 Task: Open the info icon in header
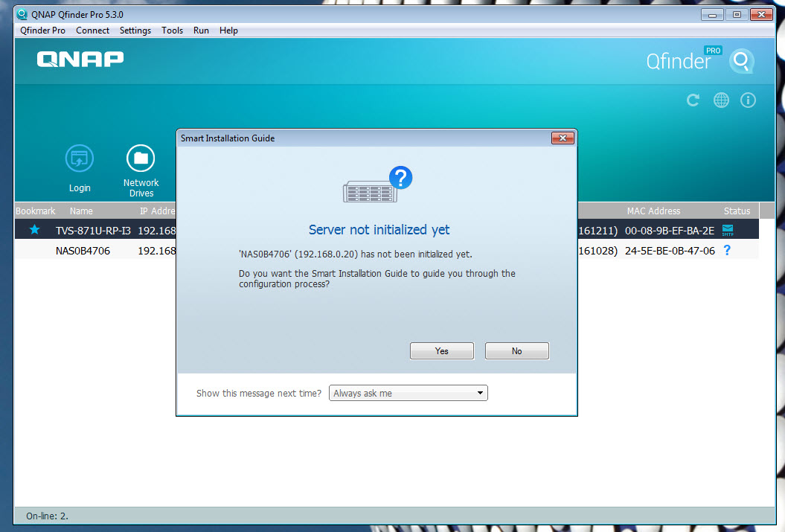(748, 100)
